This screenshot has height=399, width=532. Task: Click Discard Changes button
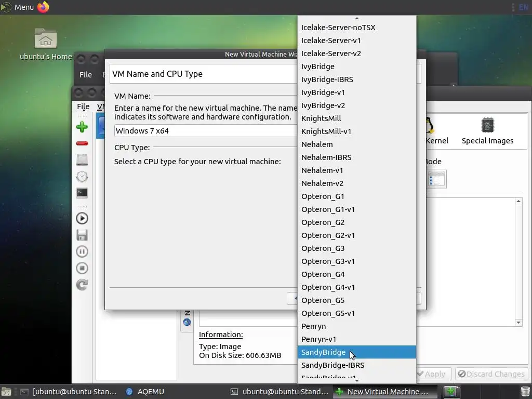point(491,374)
